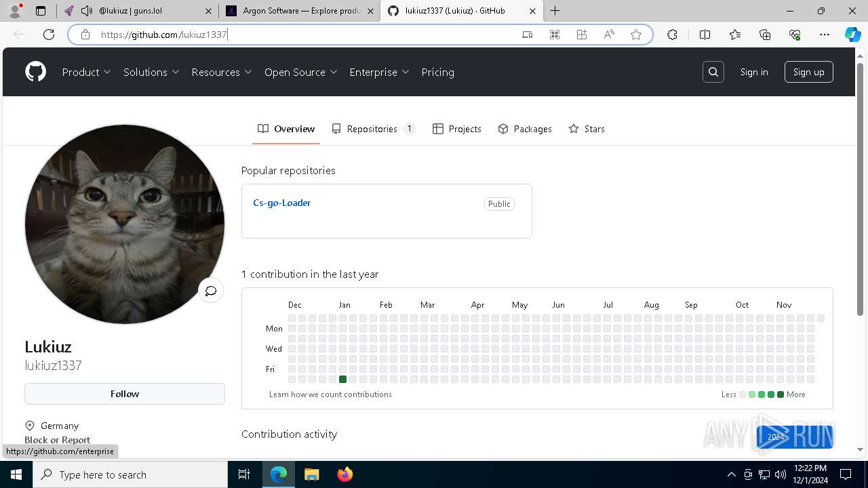Click Learn how we count contributions
The width and height of the screenshot is (868, 488).
point(330,394)
